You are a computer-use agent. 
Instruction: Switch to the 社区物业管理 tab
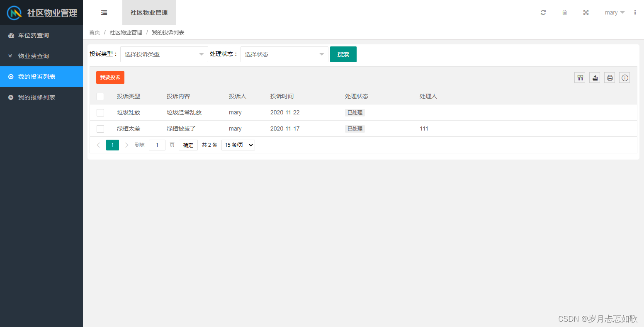click(x=149, y=12)
